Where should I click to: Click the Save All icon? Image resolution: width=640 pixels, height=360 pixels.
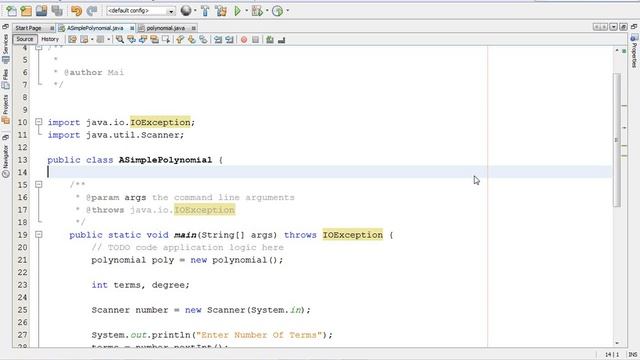coord(57,11)
